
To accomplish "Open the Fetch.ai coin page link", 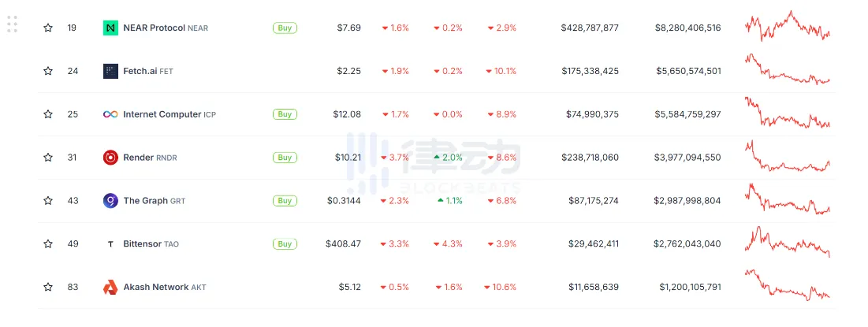I will click(x=140, y=71).
